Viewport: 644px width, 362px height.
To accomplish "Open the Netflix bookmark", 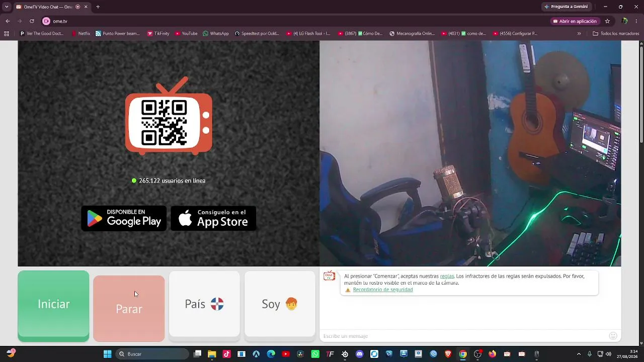I will coord(80,34).
